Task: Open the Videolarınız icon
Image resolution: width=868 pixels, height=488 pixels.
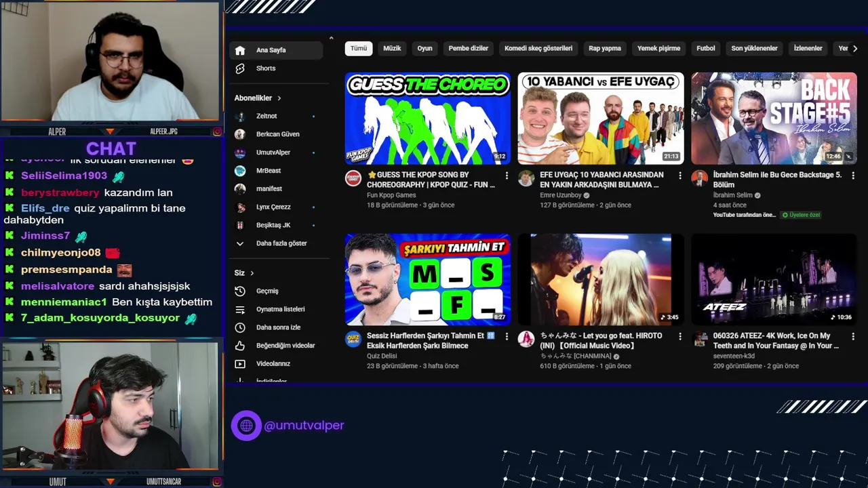Action: [240, 364]
